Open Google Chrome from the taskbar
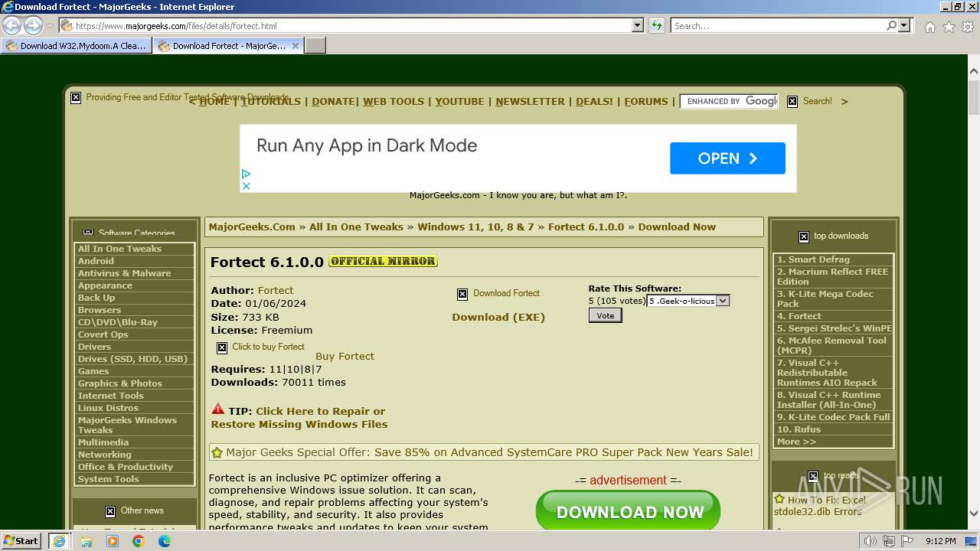The image size is (980, 551). (x=139, y=541)
